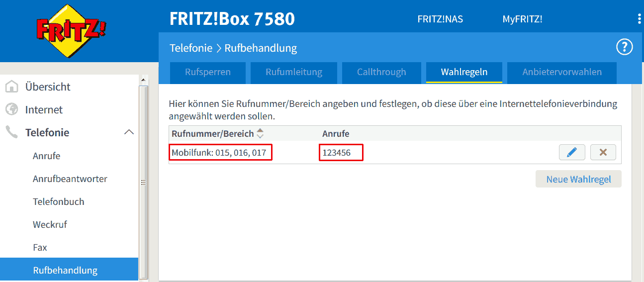644x282 pixels.
Task: Click the sidebar scrollbar up arrow
Action: pos(144,80)
